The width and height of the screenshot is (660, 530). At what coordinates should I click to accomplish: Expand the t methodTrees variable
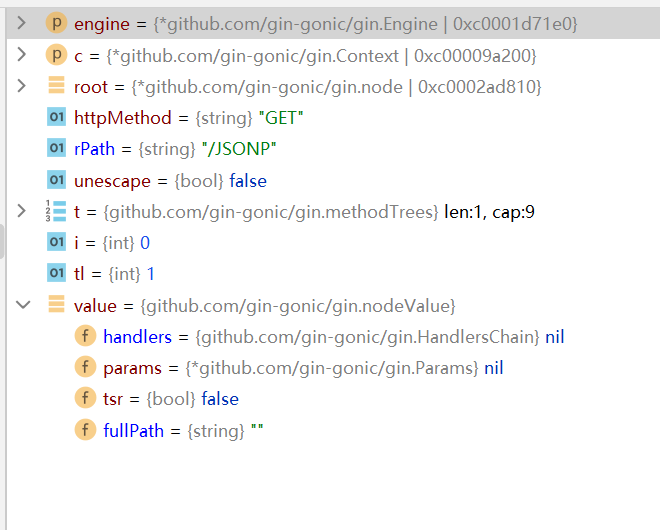(21, 211)
